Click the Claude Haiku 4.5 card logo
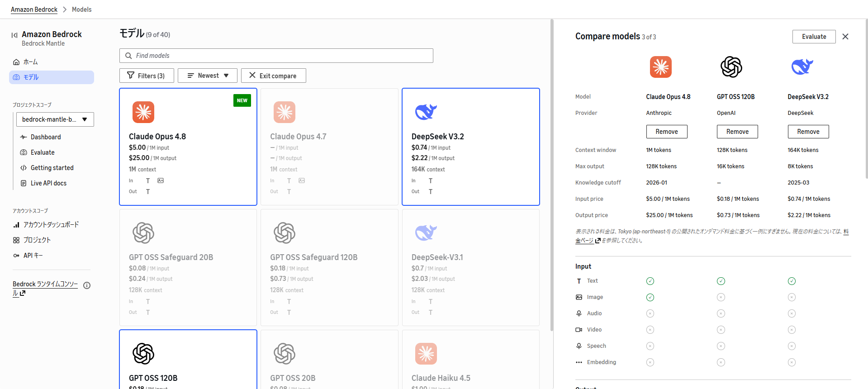This screenshot has width=868, height=389. coord(426,354)
